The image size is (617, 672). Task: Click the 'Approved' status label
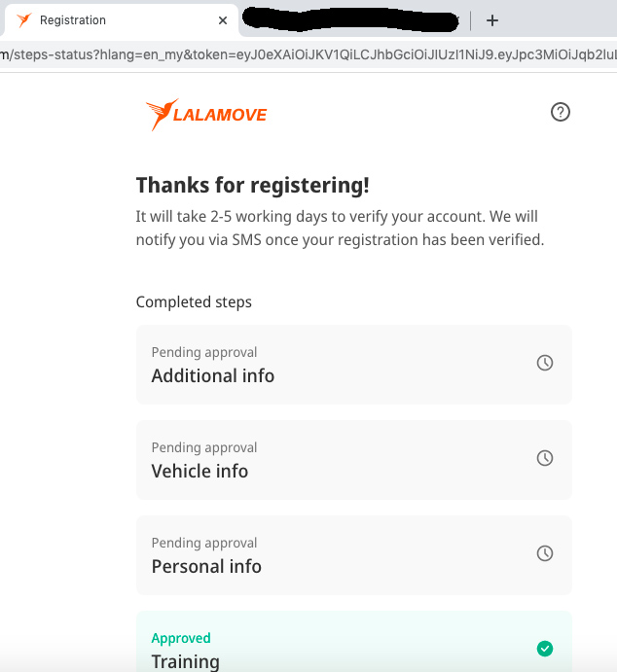pos(181,638)
